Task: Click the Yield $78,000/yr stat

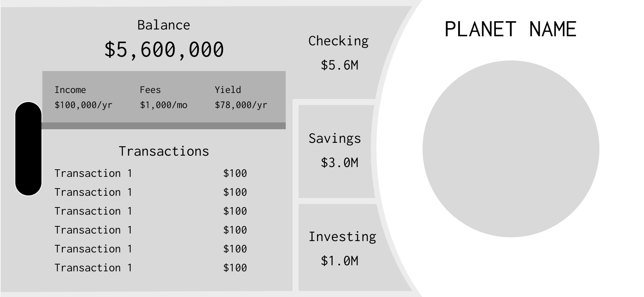Action: pyautogui.click(x=241, y=97)
